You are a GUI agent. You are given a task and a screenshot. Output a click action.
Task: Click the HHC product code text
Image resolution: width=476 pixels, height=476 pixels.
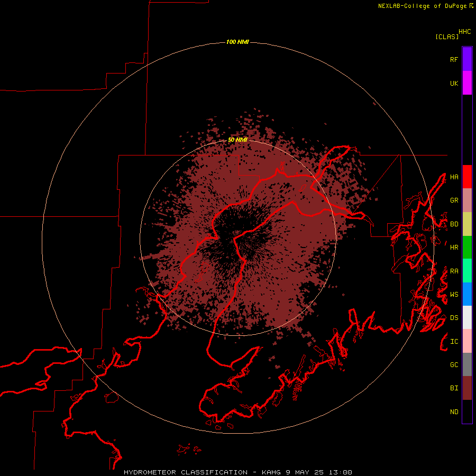click(464, 32)
